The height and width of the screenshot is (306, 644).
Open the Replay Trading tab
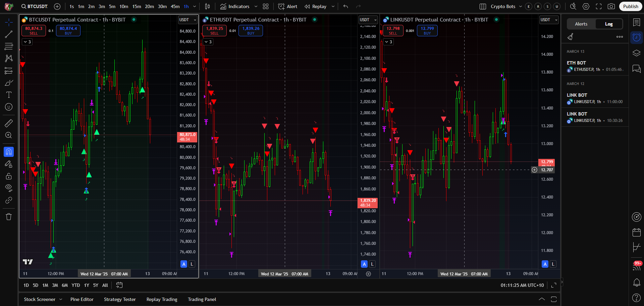pyautogui.click(x=162, y=299)
